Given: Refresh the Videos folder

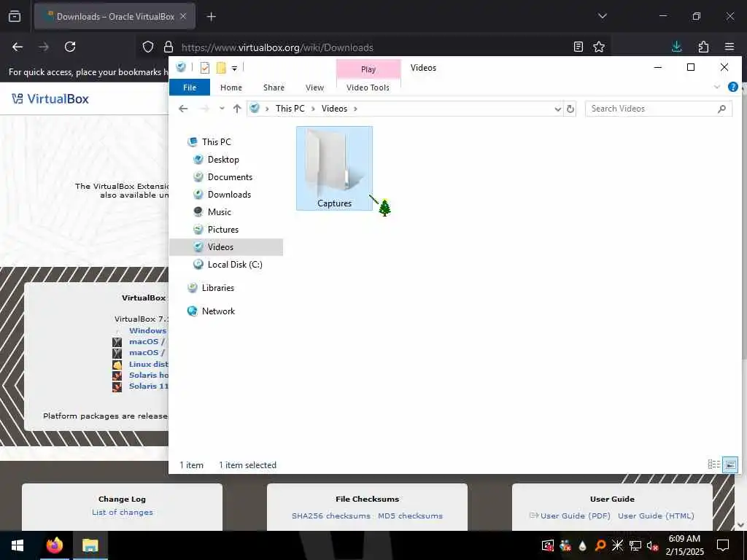Looking at the screenshot, I should [x=570, y=109].
